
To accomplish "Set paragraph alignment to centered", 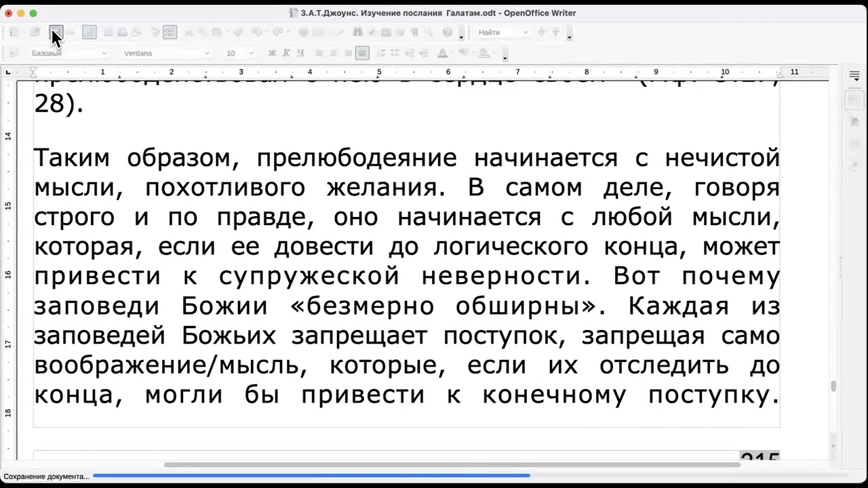I will pyautogui.click(x=333, y=53).
